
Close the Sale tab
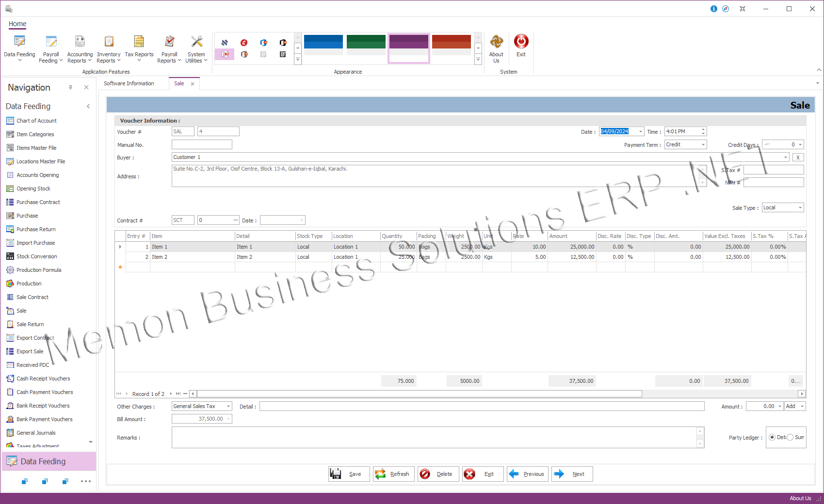[193, 84]
